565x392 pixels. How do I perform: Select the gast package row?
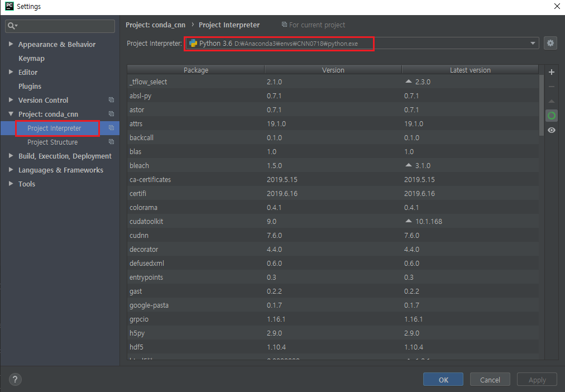point(333,291)
